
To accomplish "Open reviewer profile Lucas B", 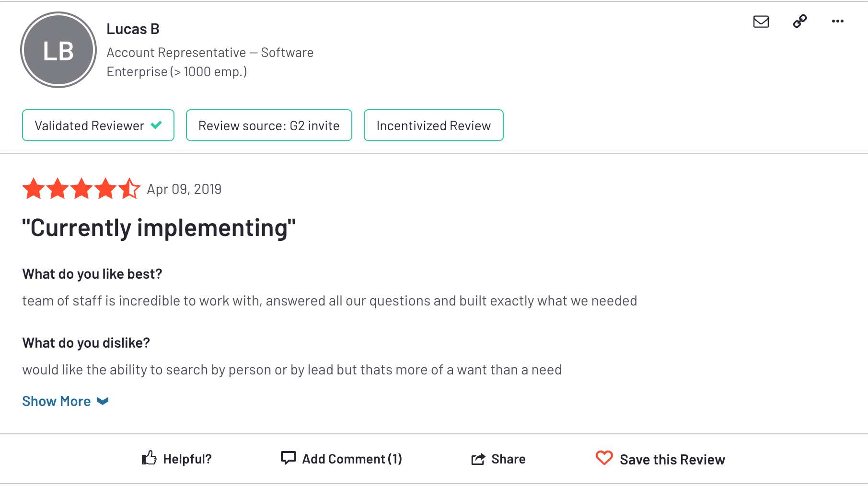I will click(133, 29).
